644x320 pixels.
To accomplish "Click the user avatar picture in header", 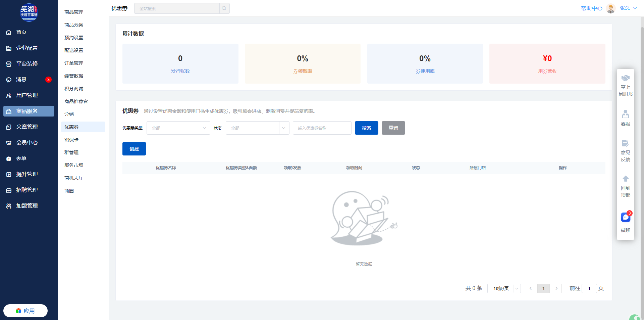I will tap(611, 8).
